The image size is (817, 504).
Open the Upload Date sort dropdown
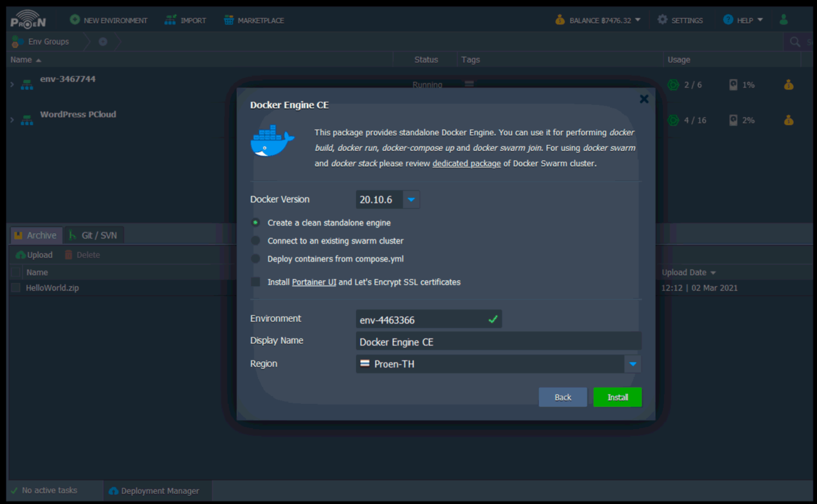tap(713, 272)
